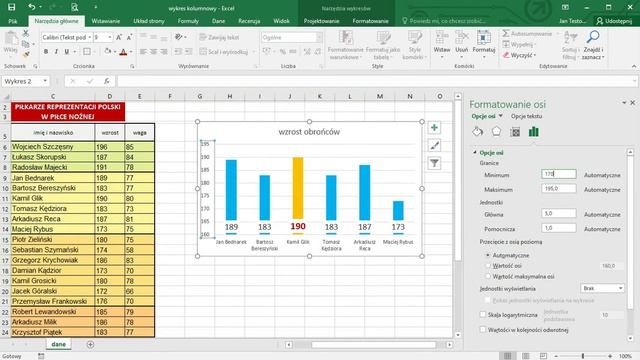Switch to Wstawianie ribbon tab
The height and width of the screenshot is (360, 640).
pos(106,21)
